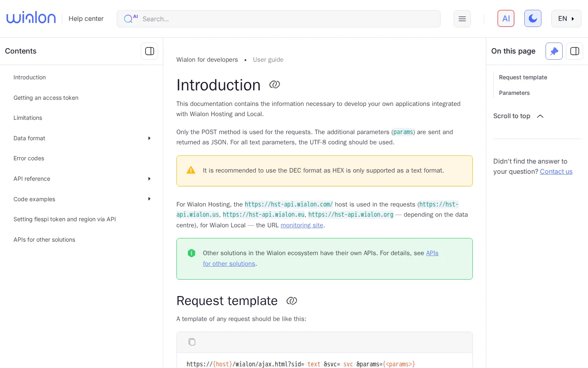
Task: Go to Help center home
Action: (86, 18)
